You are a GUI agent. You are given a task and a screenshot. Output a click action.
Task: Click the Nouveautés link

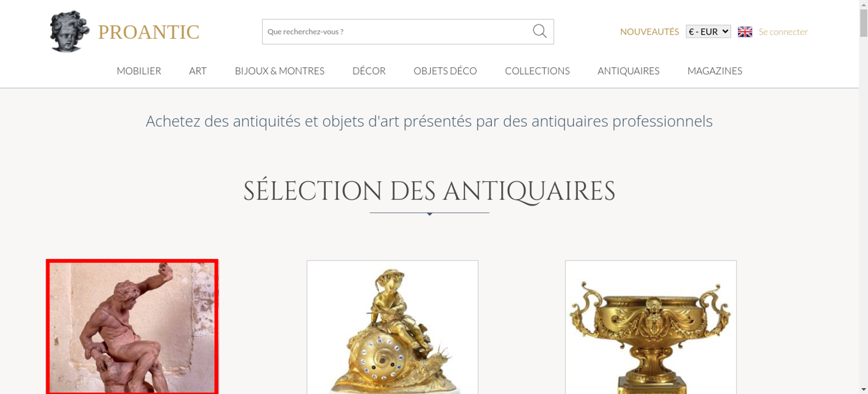click(x=649, y=32)
